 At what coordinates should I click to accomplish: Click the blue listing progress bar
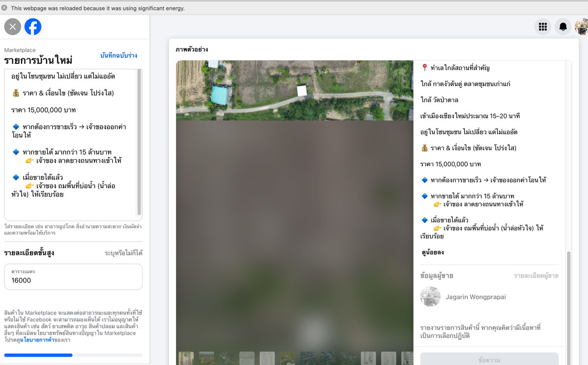point(38,355)
